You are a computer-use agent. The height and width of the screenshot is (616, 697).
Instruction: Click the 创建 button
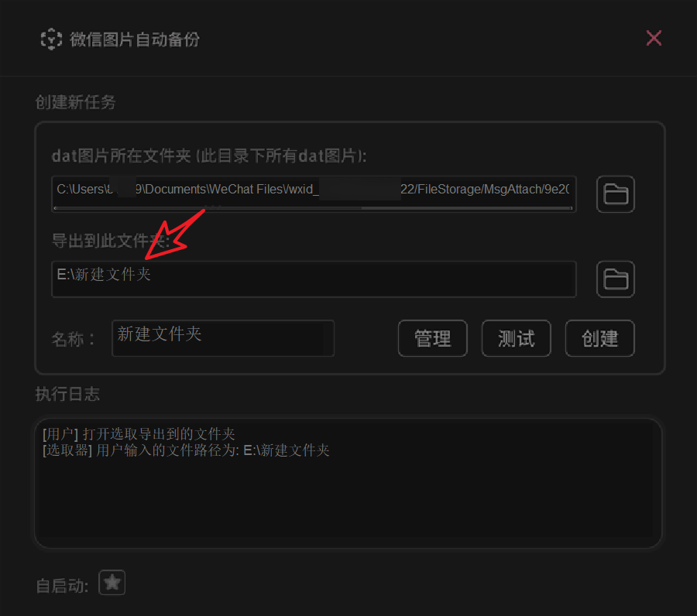click(x=599, y=338)
